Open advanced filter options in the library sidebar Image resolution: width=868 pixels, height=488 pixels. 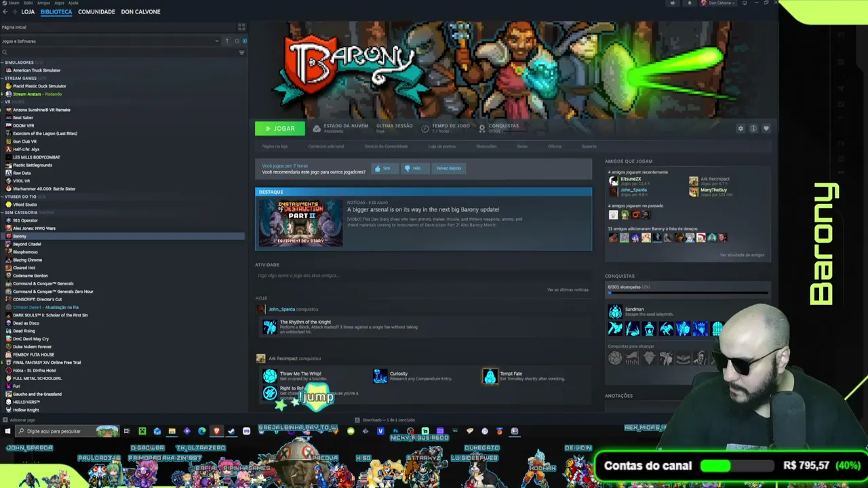point(241,53)
